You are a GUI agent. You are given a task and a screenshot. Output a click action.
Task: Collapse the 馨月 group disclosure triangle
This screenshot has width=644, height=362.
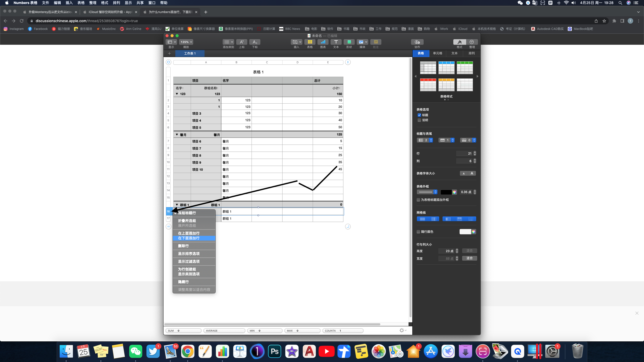[177, 135]
